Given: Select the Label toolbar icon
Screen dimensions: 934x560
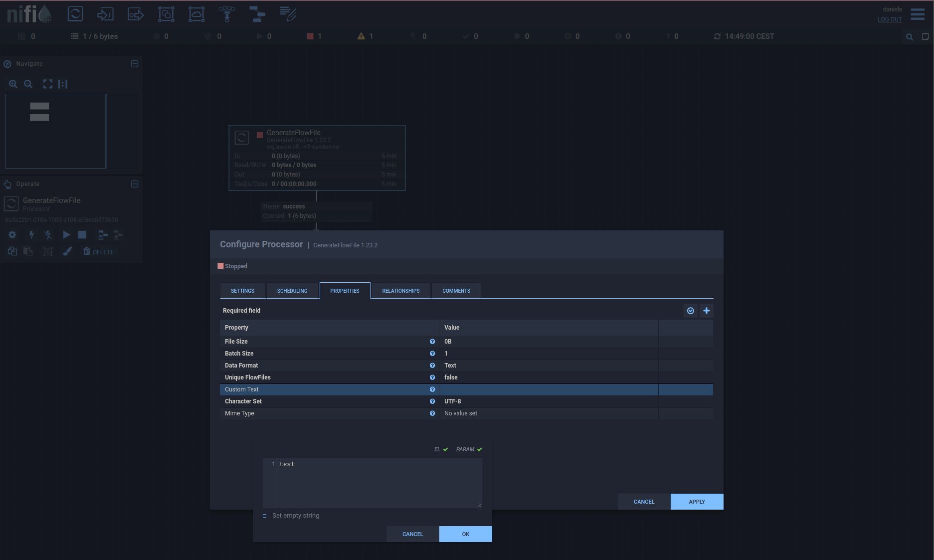Looking at the screenshot, I should click(288, 13).
